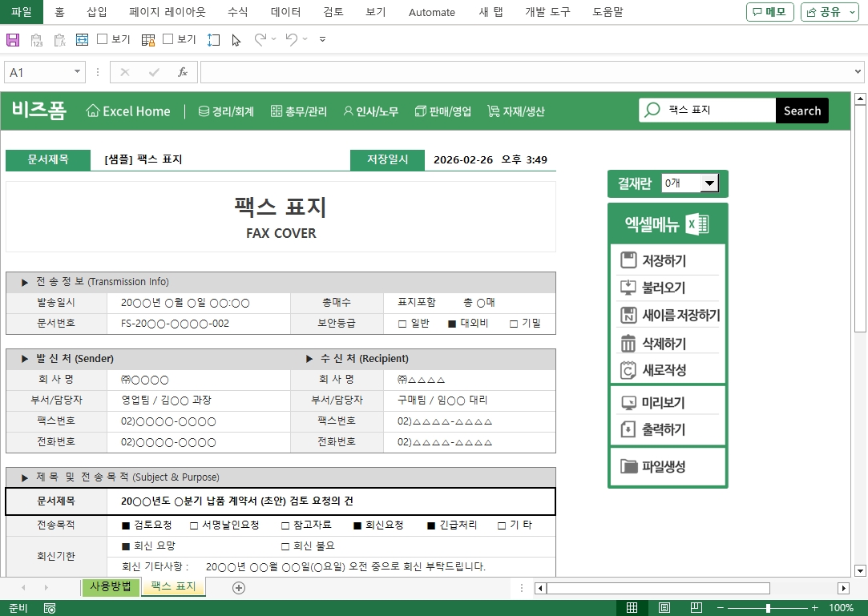Click the 저장하기 save icon in Excel menu

coord(628,260)
